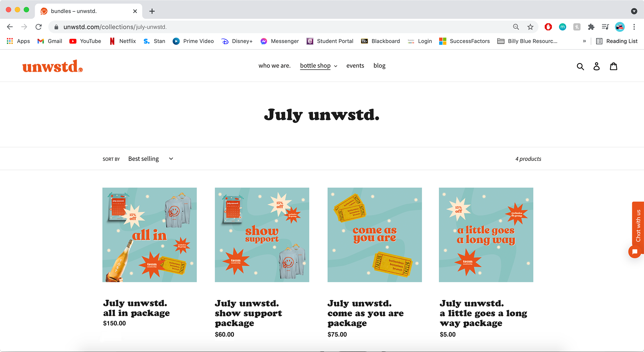Open the media control playlist icon
Viewport: 644px width, 352px height.
[x=605, y=27]
